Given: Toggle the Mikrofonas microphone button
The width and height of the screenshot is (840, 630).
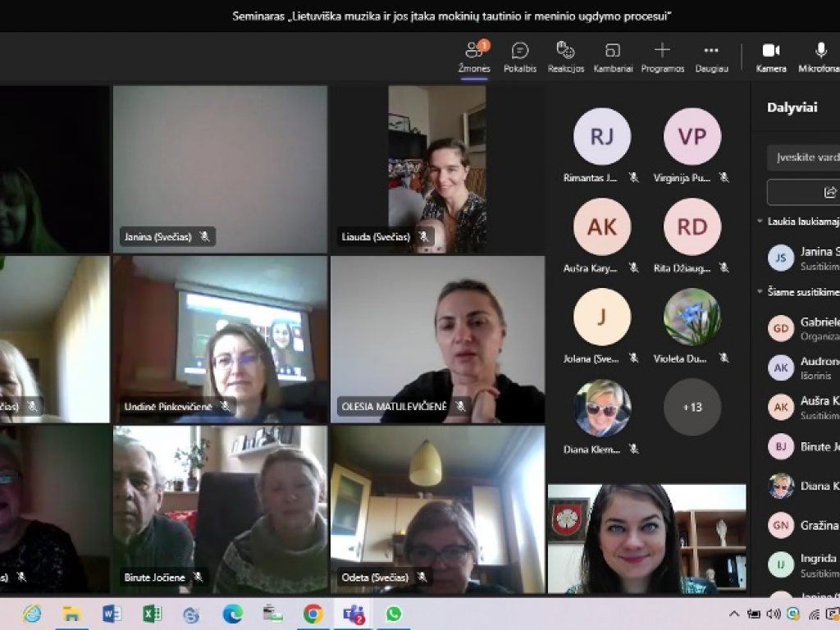Looking at the screenshot, I should (x=819, y=57).
